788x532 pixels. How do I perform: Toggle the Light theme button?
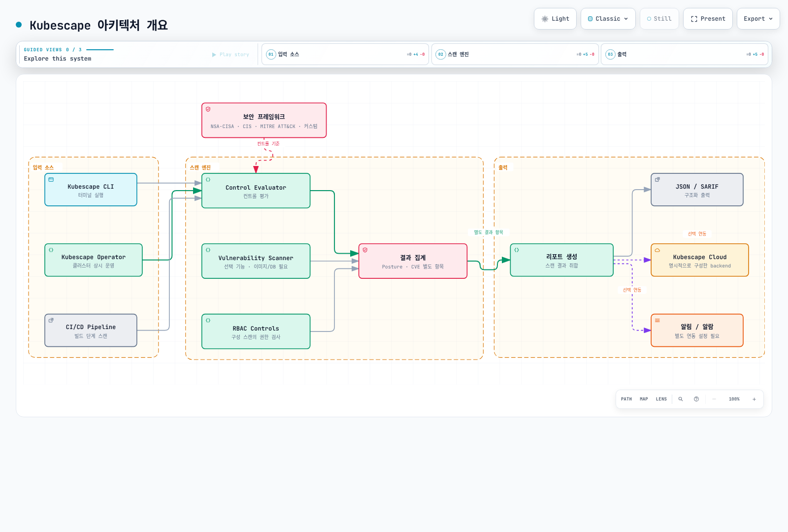(x=555, y=19)
